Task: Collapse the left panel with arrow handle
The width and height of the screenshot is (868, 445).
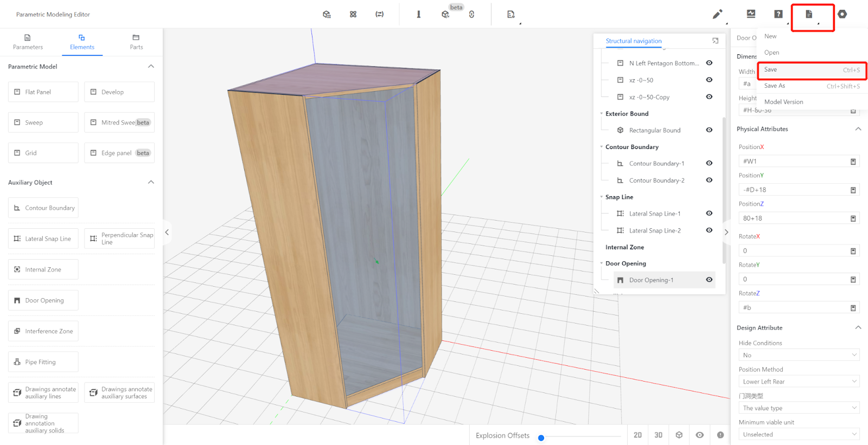Action: [x=167, y=232]
